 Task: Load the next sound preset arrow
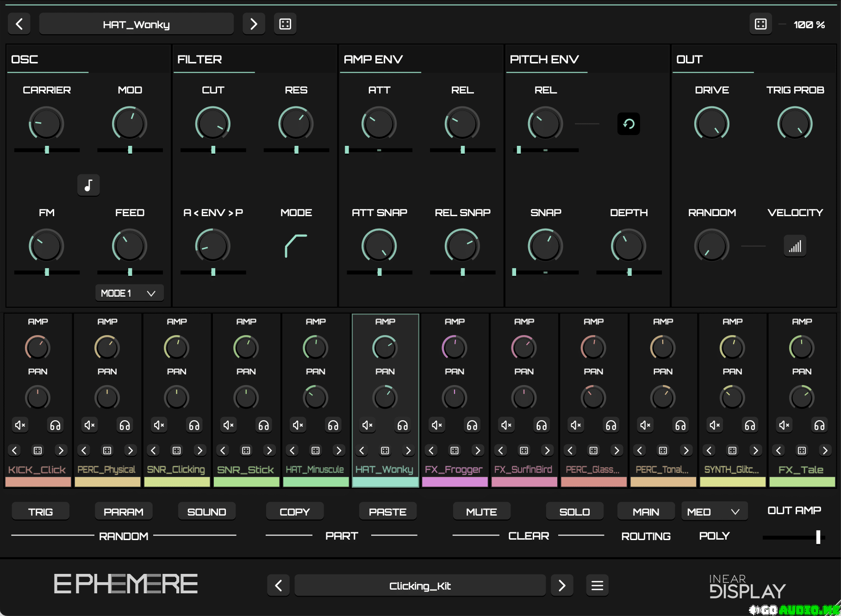point(254,24)
